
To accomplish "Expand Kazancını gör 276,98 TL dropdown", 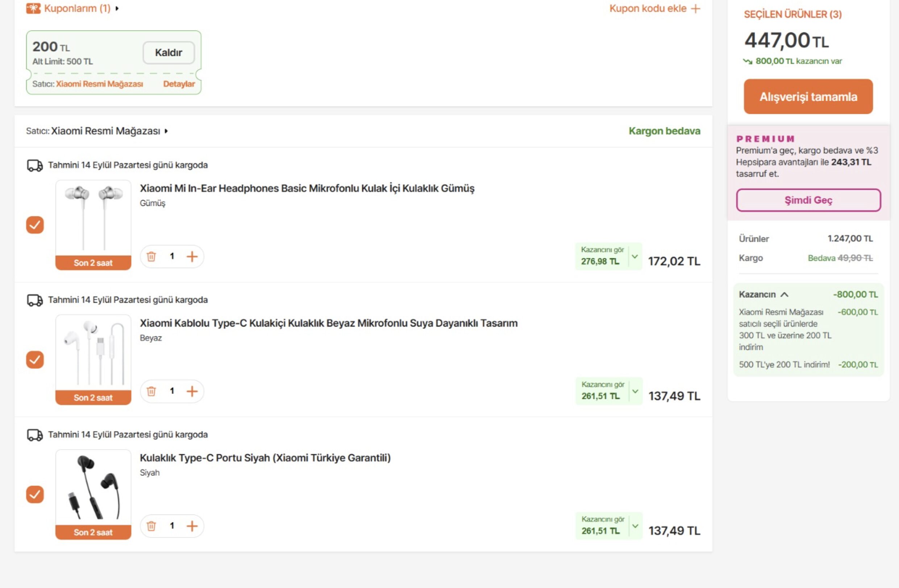I will [635, 257].
